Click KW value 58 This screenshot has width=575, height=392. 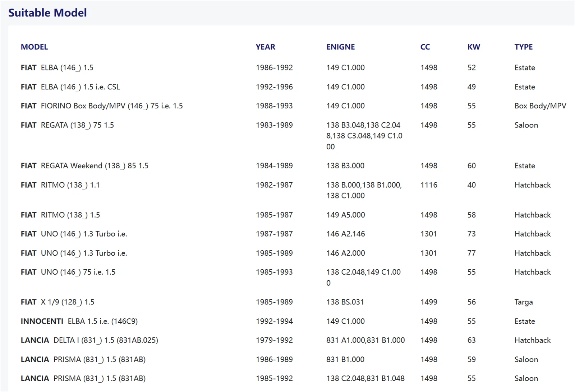(x=471, y=215)
